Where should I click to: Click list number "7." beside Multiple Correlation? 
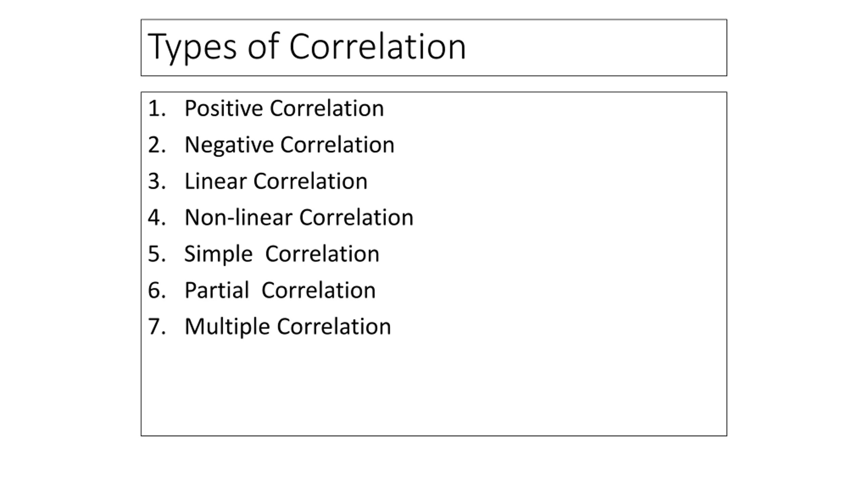click(x=157, y=327)
